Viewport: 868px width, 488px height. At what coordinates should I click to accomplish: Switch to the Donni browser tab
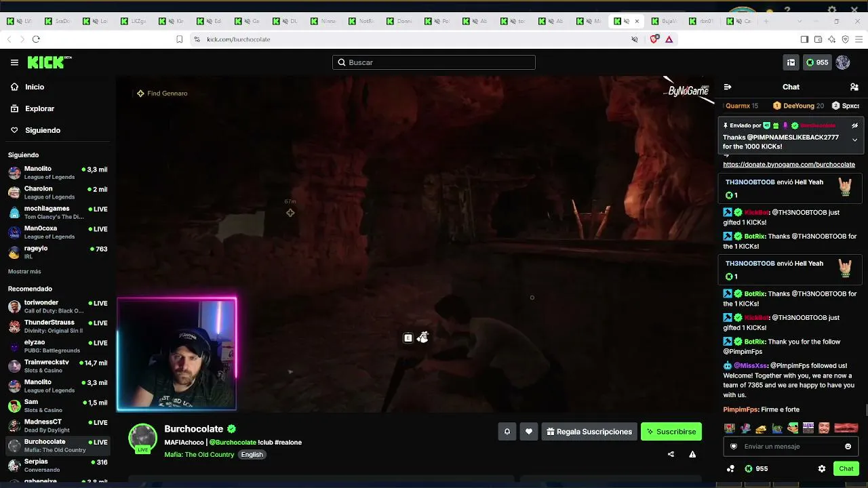[x=400, y=21]
